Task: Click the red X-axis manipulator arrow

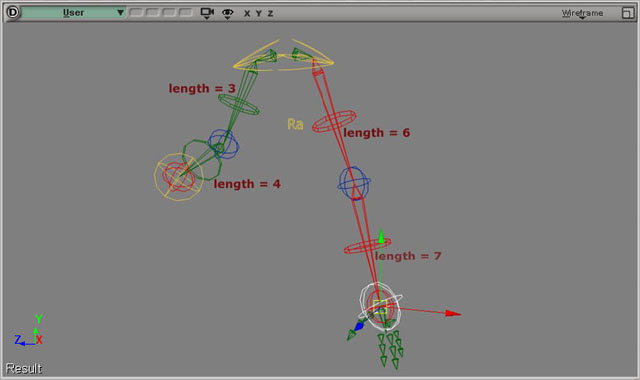Action: click(x=453, y=313)
